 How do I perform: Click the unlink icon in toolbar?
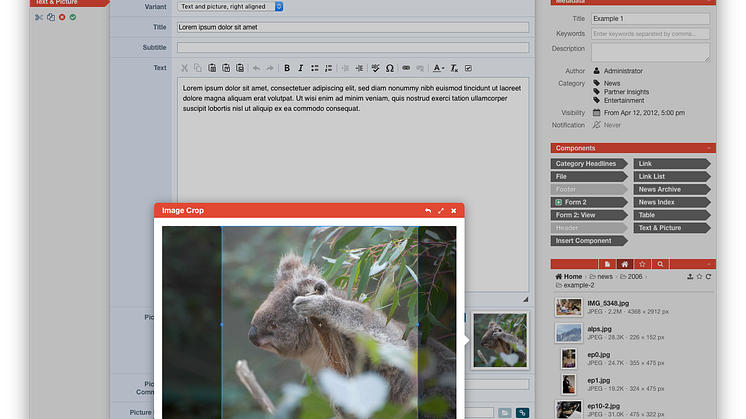tap(420, 68)
